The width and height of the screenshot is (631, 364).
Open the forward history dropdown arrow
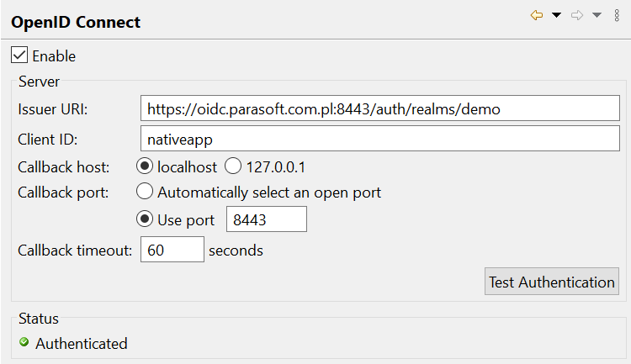pos(597,15)
